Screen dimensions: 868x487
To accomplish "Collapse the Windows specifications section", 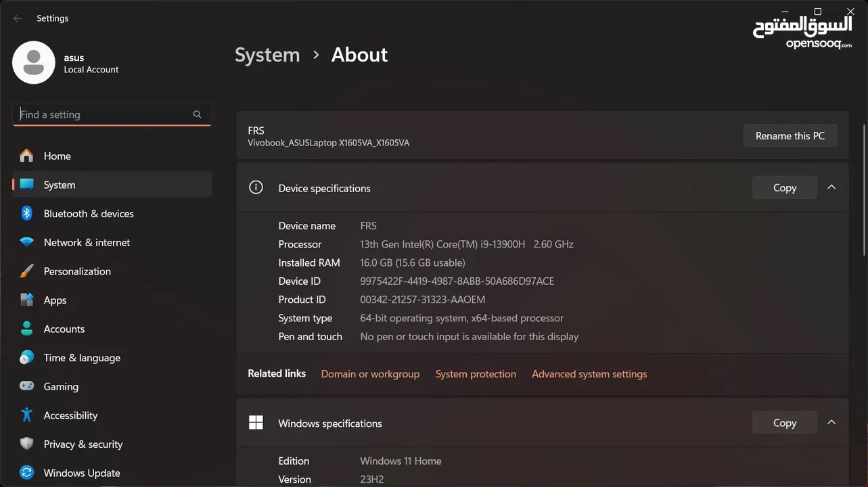I will click(x=831, y=423).
